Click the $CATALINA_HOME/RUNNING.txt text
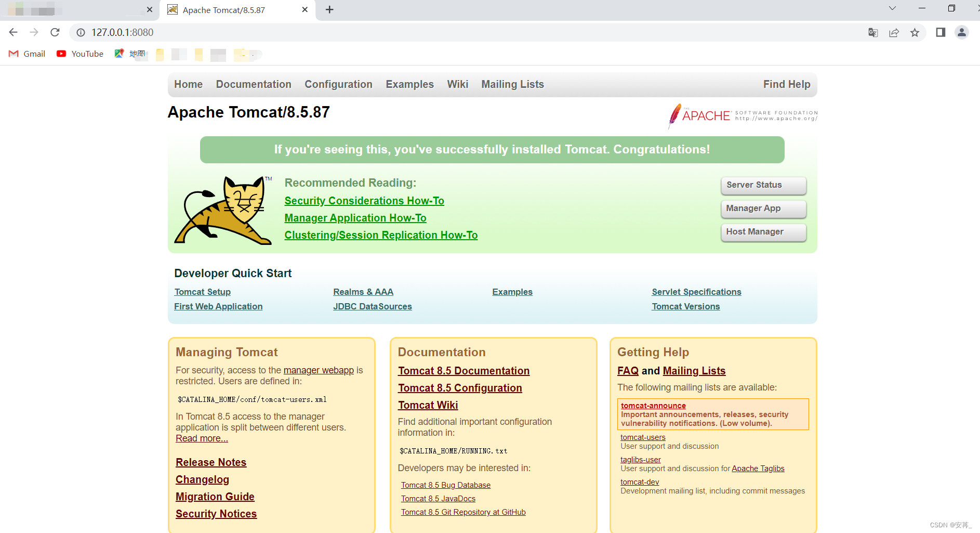980x533 pixels. (x=453, y=451)
